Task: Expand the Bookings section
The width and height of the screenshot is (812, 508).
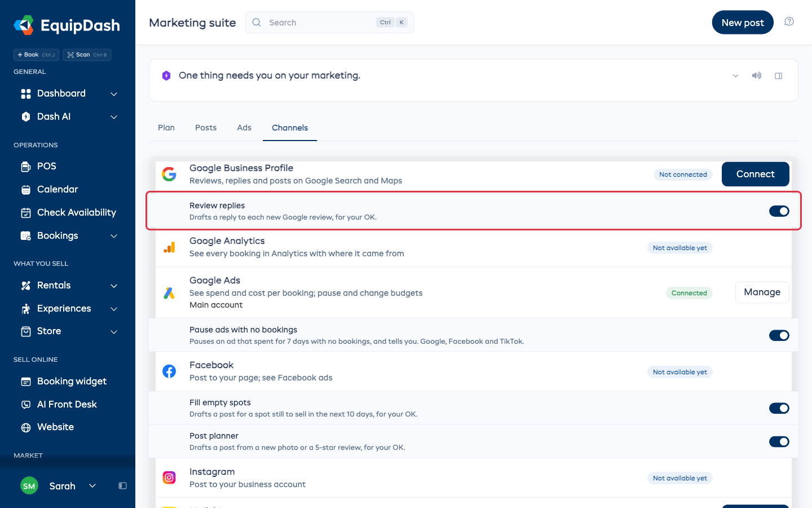Action: pyautogui.click(x=114, y=236)
